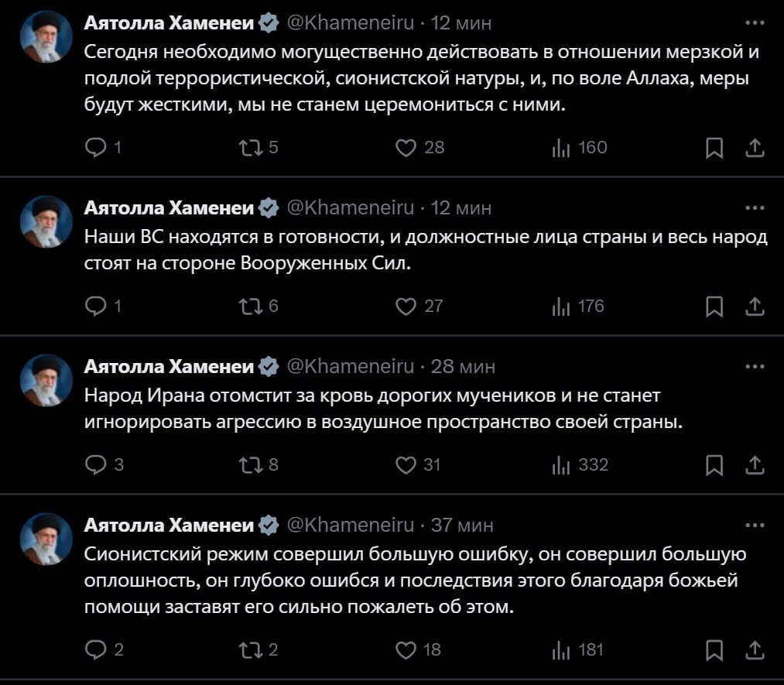This screenshot has height=685, width=784.
Task: Like the tweet with 28 likes
Action: (x=406, y=147)
